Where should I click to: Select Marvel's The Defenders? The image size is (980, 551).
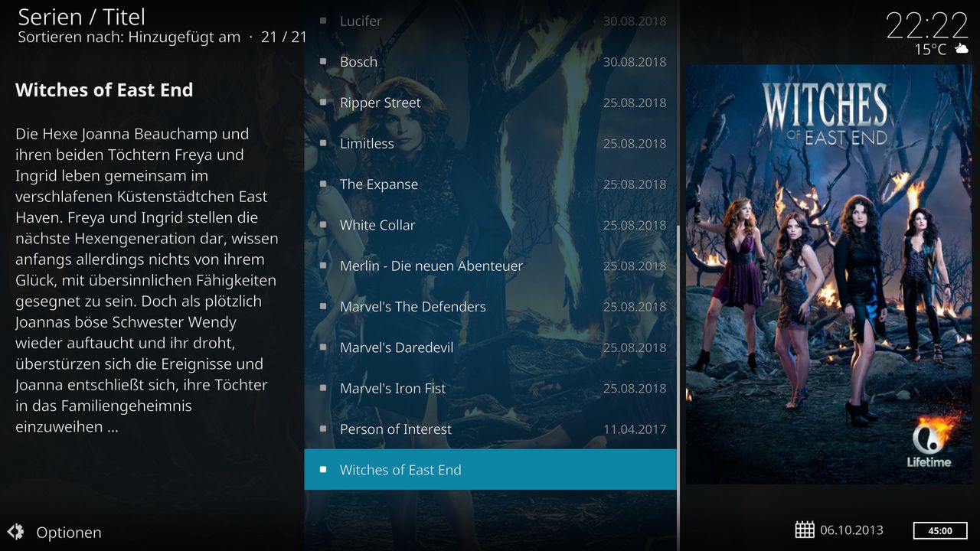point(491,306)
